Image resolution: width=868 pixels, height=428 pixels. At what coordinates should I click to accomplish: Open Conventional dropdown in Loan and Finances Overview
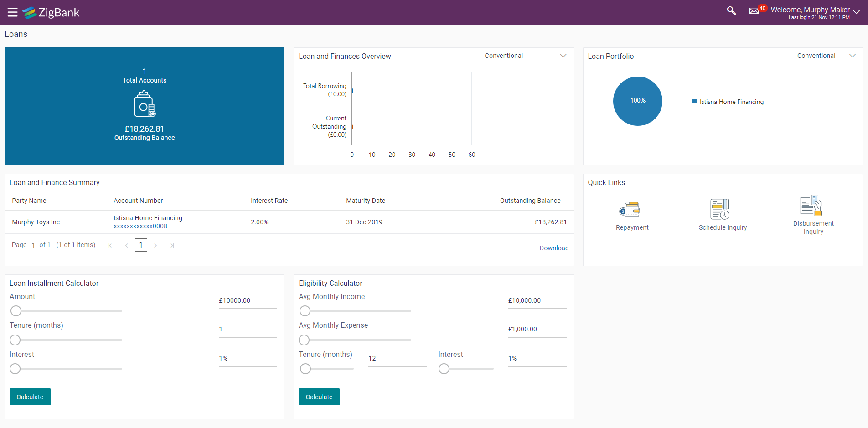pyautogui.click(x=527, y=56)
